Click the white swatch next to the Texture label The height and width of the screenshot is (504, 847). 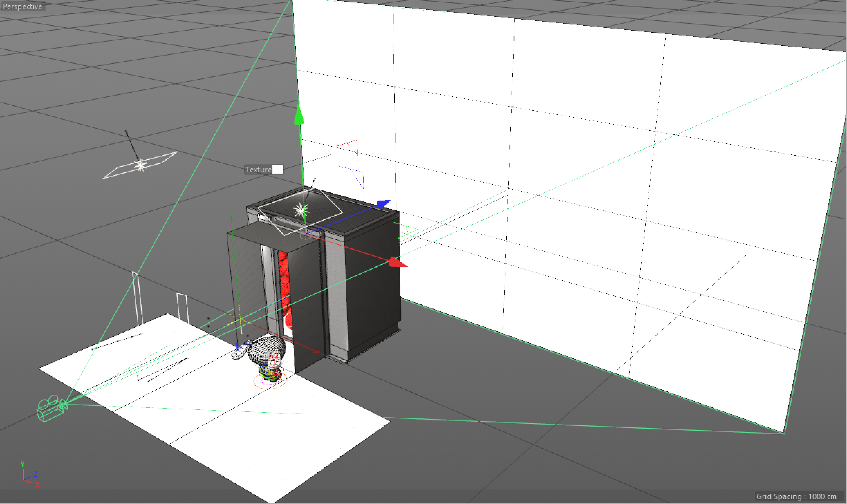click(x=277, y=169)
